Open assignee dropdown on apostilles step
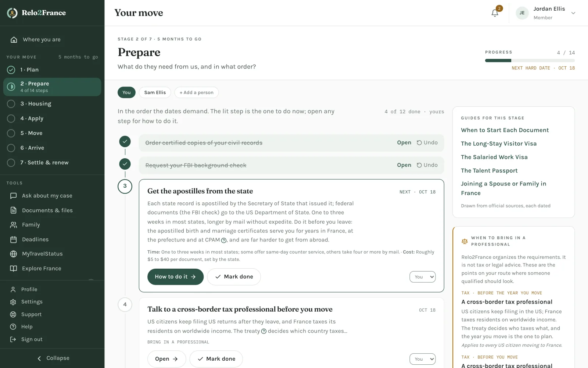This screenshot has height=368, width=588. click(423, 277)
